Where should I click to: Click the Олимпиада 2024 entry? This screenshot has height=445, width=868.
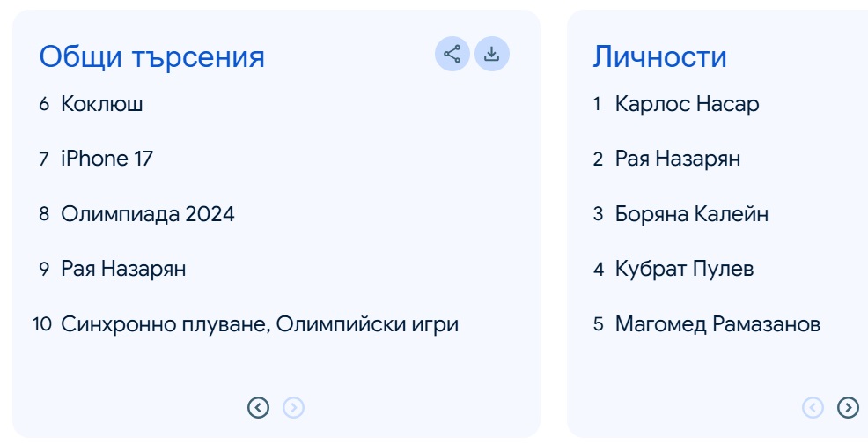click(x=147, y=214)
